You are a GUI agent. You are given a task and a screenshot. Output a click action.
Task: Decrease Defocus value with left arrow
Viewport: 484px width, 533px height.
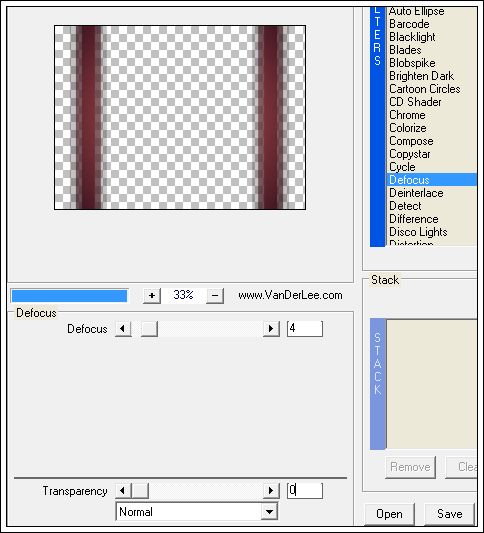click(x=123, y=329)
